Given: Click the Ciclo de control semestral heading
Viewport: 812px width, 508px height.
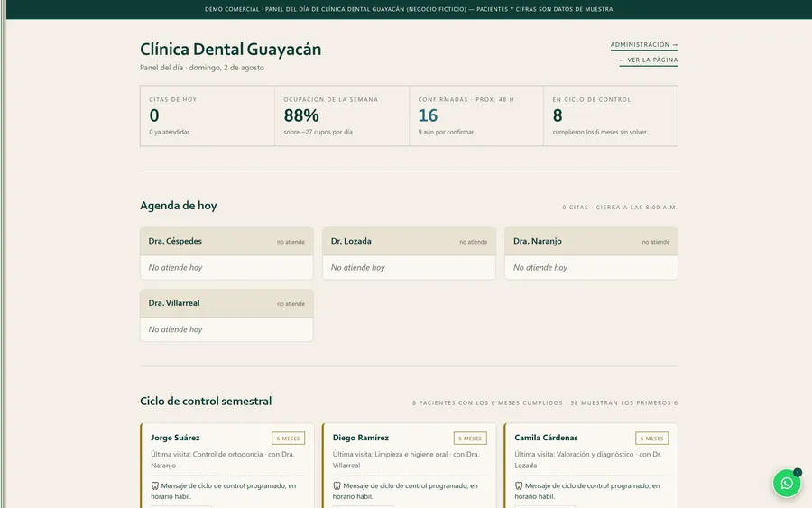Looking at the screenshot, I should 206,402.
